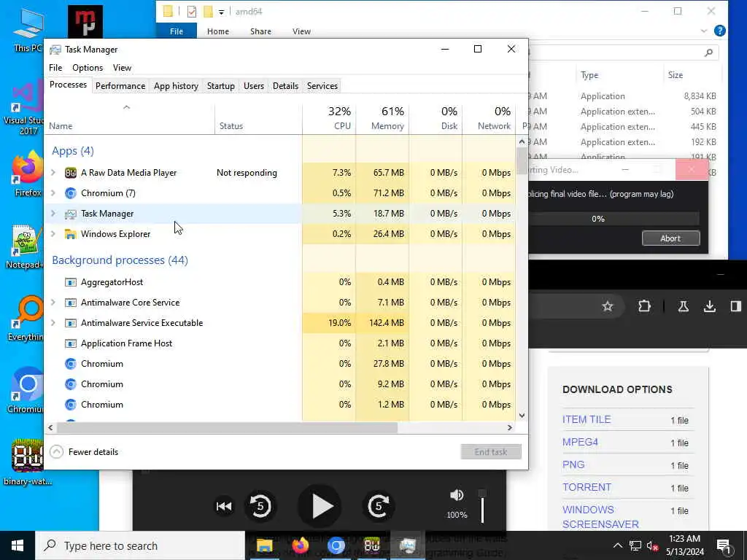The image size is (747, 560).
Task: Skip to previous track in media player
Action: (224, 506)
